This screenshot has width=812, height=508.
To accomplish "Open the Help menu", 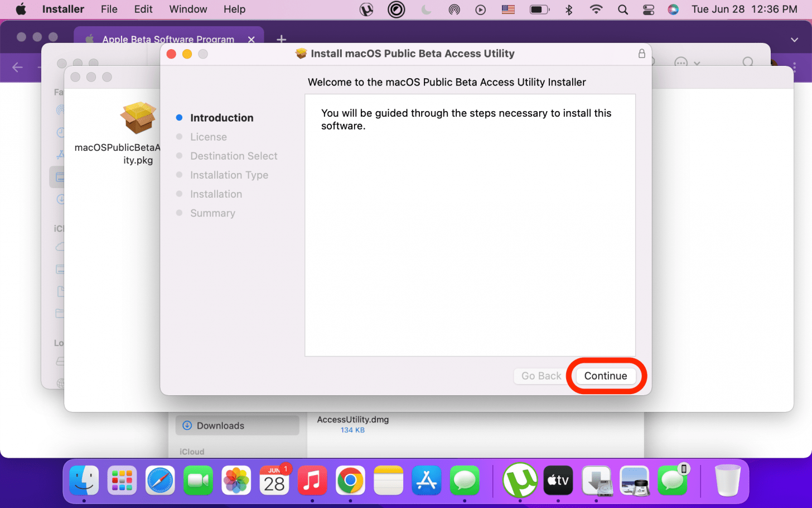I will 234,9.
